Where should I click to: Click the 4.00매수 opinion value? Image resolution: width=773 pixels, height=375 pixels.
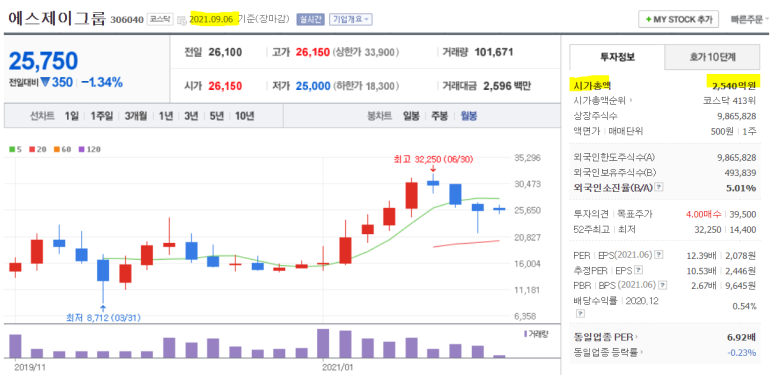pyautogui.click(x=703, y=214)
